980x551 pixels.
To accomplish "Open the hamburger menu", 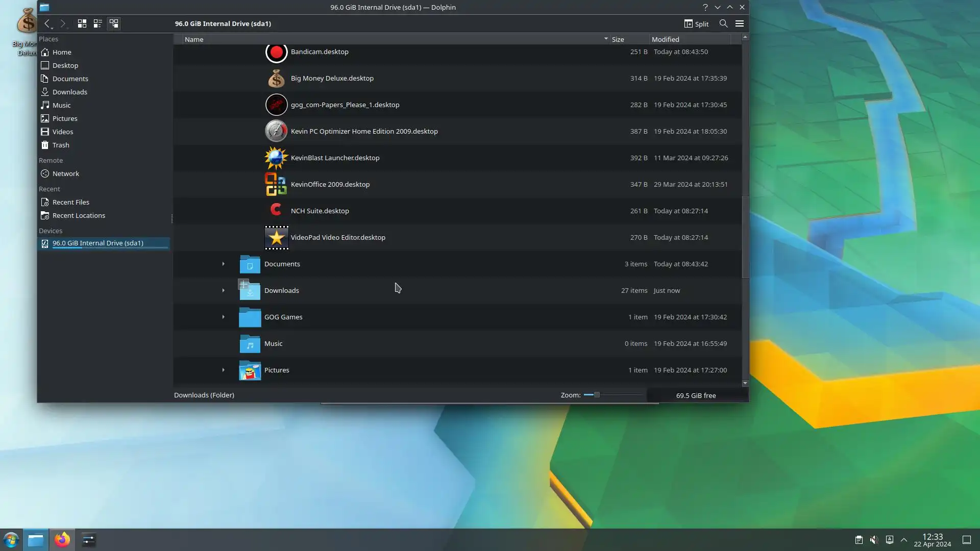I will pos(739,23).
